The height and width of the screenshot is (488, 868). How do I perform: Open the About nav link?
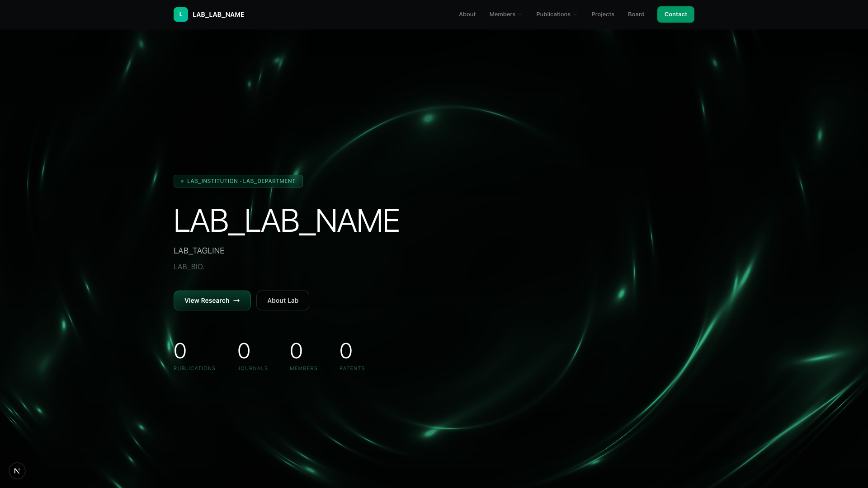[x=467, y=14]
